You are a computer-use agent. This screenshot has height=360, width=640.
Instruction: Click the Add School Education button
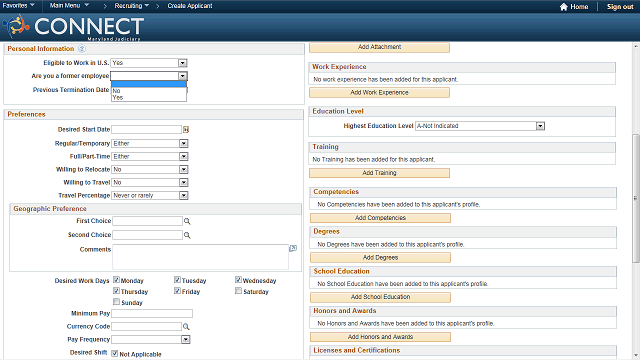pyautogui.click(x=380, y=297)
